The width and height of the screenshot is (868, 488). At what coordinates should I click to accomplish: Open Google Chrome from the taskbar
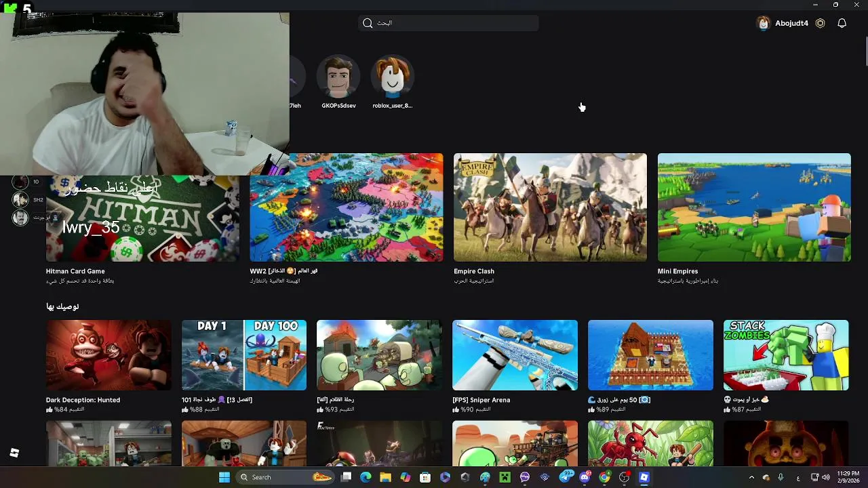pos(604,477)
